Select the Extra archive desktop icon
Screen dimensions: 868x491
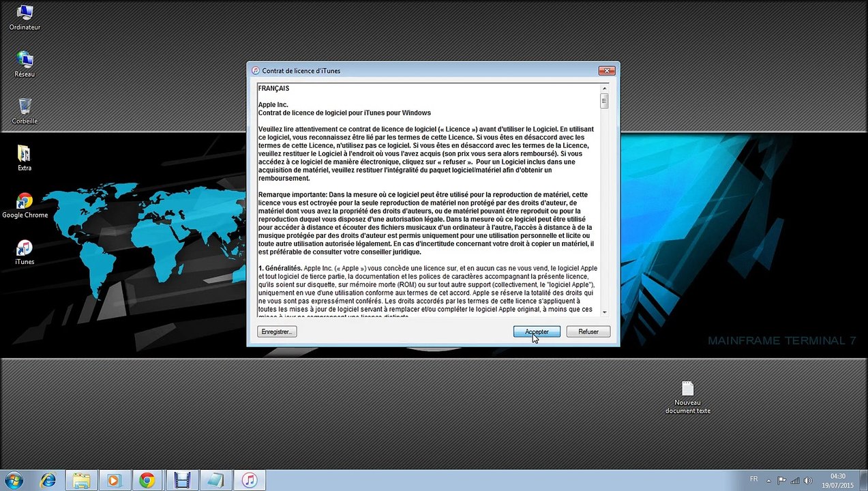25,158
